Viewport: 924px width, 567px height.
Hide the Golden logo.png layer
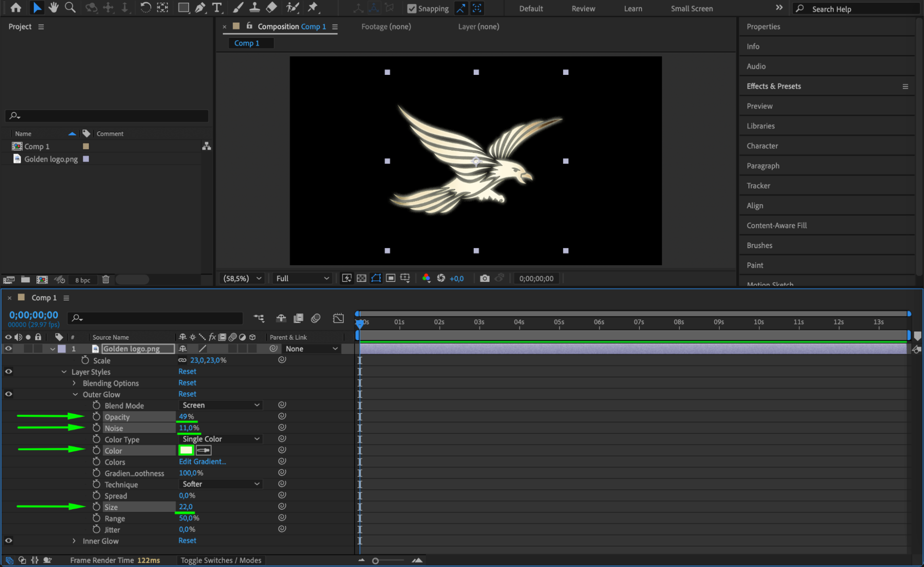(8, 349)
